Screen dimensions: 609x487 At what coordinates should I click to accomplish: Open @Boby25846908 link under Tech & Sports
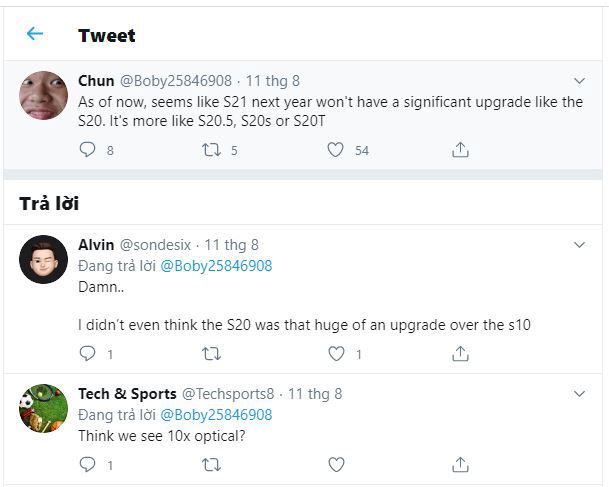point(216,415)
